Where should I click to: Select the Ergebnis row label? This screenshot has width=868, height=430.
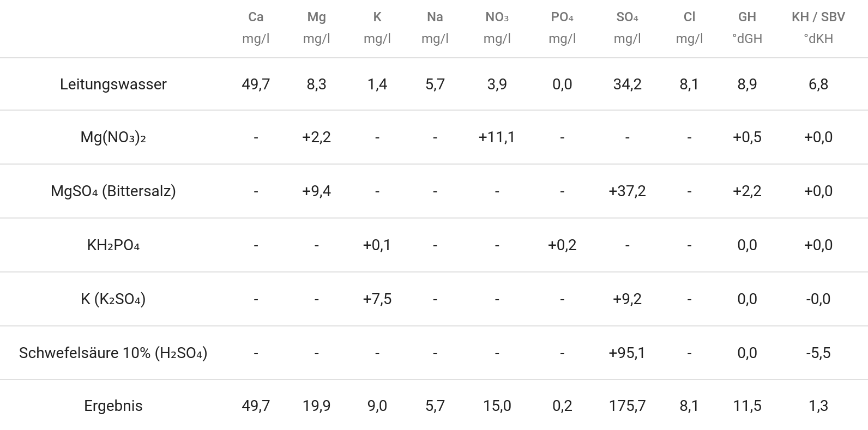pos(113,405)
